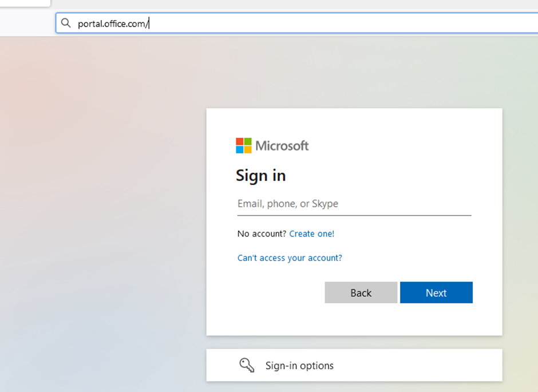Click the Sign in heading

tap(261, 176)
